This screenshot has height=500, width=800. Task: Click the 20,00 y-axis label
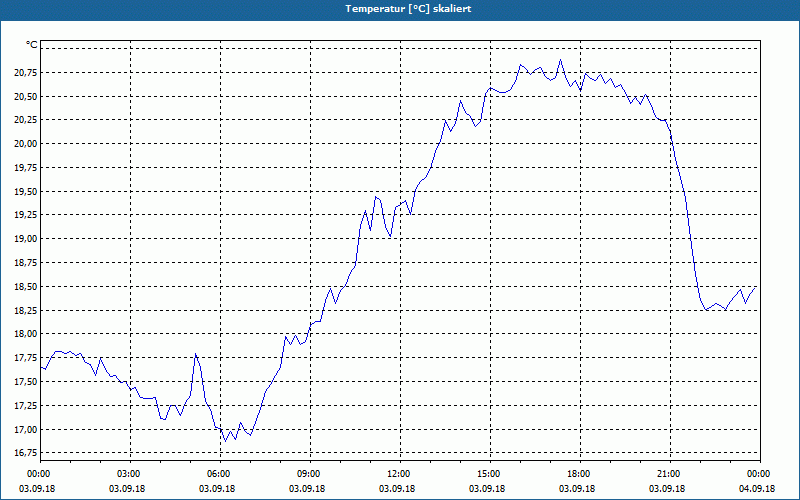pyautogui.click(x=25, y=144)
